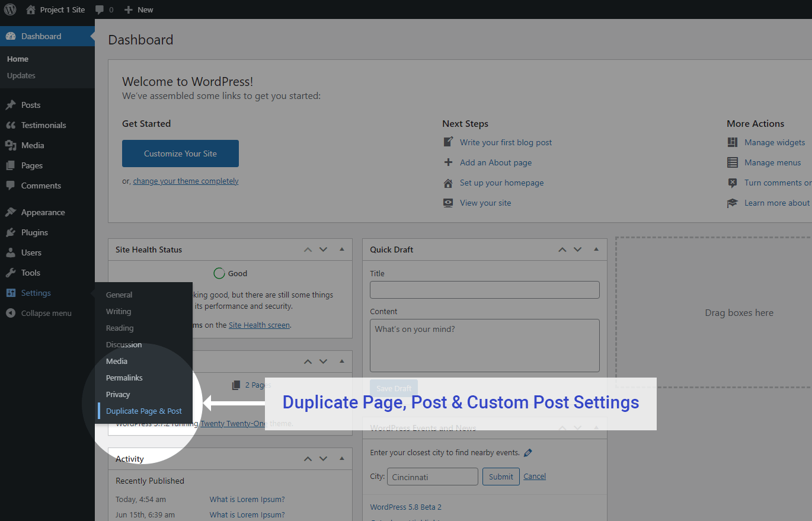The image size is (812, 521).
Task: Click the Plugins plug icon in the sidebar
Action: [11, 232]
